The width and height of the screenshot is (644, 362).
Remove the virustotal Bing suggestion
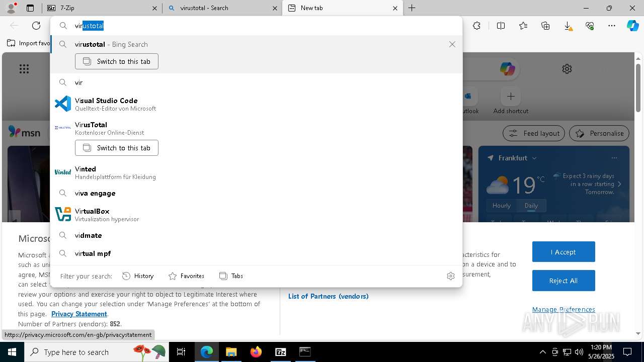click(x=452, y=44)
